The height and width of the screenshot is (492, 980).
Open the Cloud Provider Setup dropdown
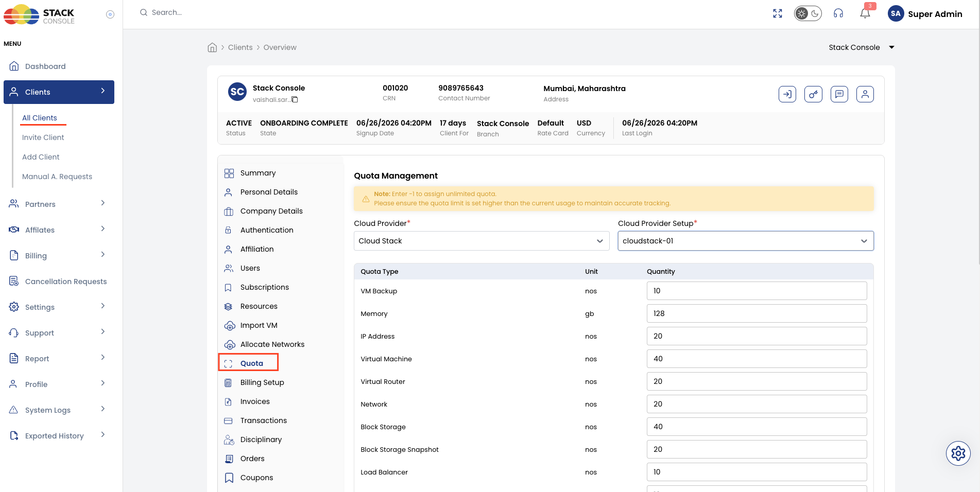pyautogui.click(x=746, y=241)
